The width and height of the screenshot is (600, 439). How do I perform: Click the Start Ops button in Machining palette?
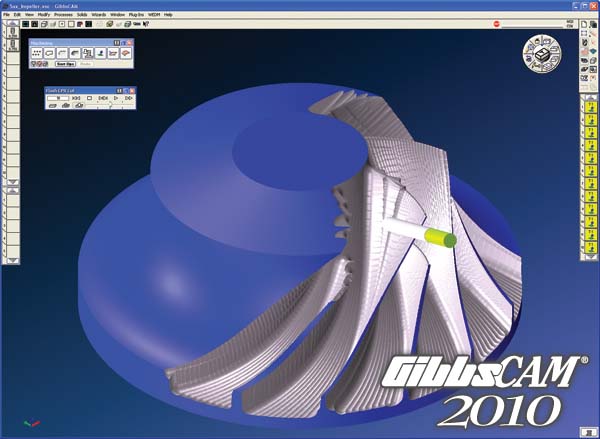click(x=65, y=64)
